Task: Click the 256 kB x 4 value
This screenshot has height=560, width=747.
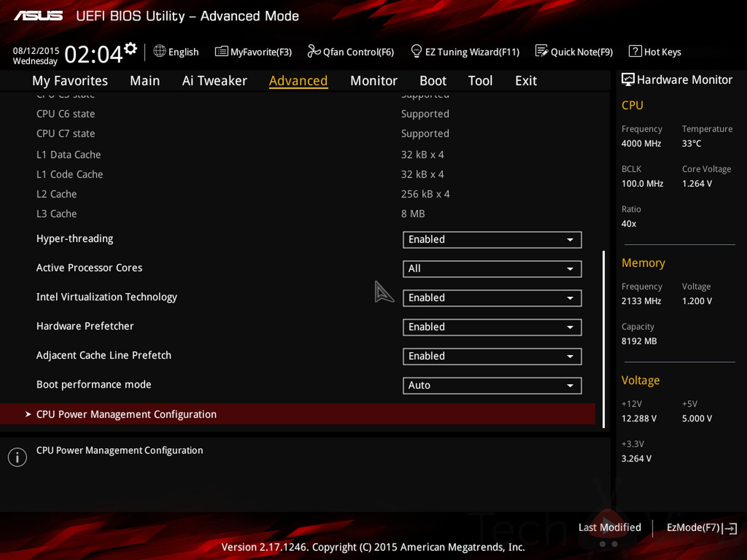Action: tap(425, 194)
